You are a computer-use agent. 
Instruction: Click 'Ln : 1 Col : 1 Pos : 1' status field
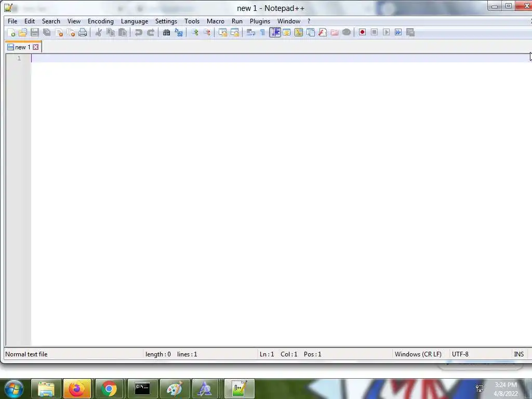(290, 354)
